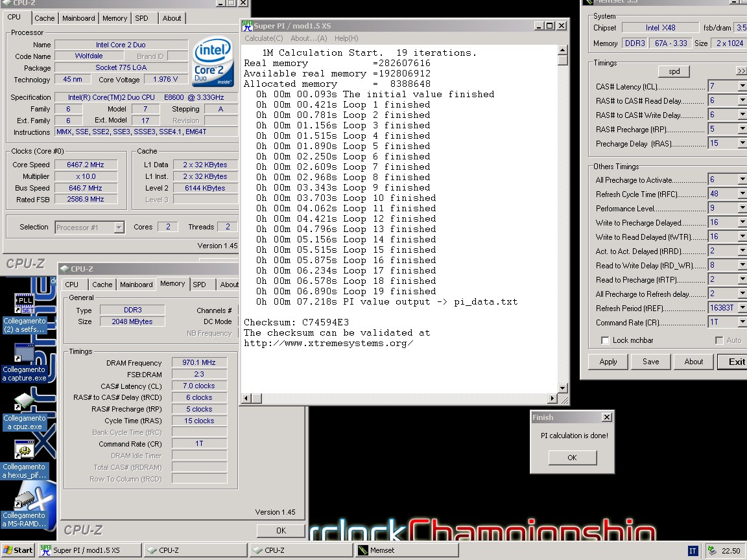Click the system tray icon beside the clock
The image size is (747, 560).
coord(712,550)
